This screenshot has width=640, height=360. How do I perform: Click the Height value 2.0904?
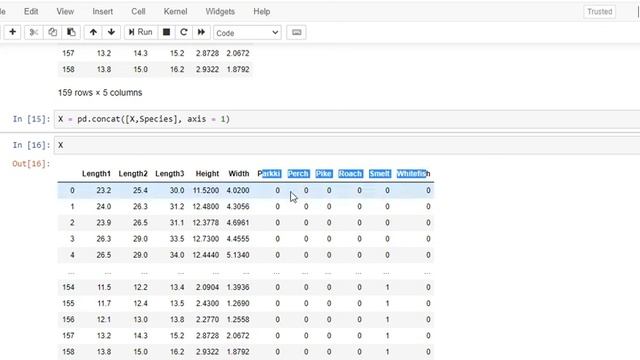(x=207, y=287)
